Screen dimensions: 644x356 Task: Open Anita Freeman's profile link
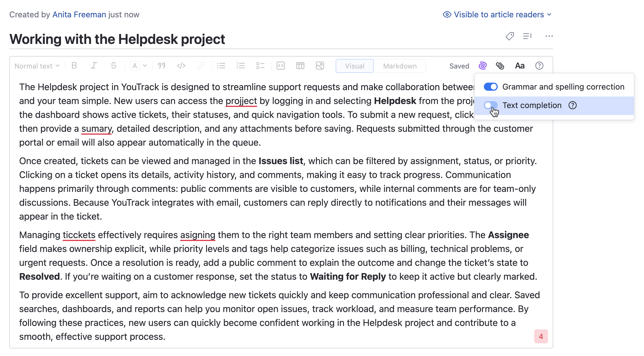pyautogui.click(x=79, y=14)
